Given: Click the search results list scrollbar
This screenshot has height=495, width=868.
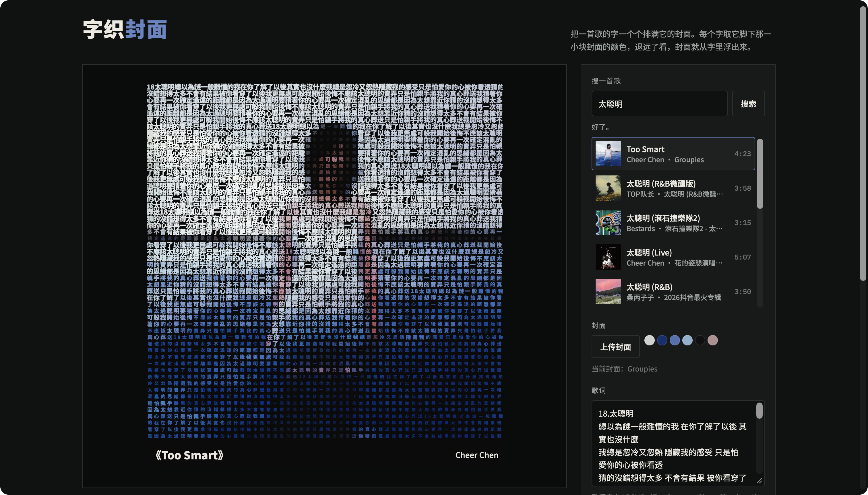Looking at the screenshot, I should click(x=760, y=174).
